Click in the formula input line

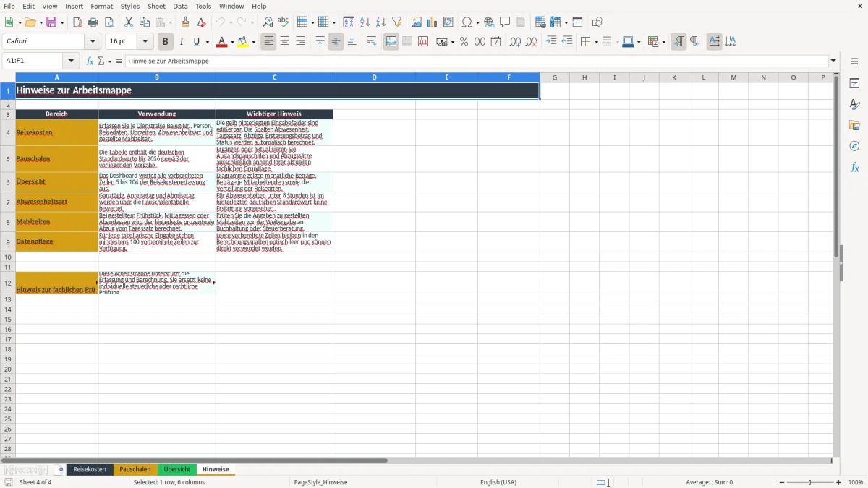coord(477,61)
